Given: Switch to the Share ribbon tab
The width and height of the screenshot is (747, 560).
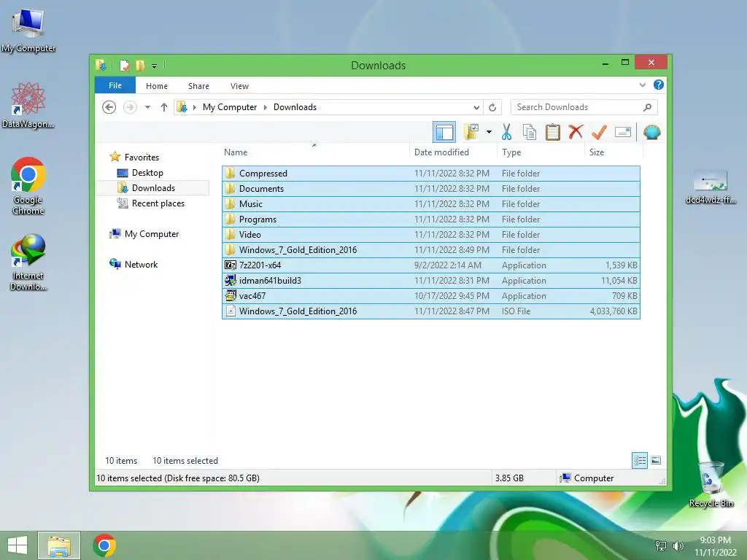Looking at the screenshot, I should tap(198, 86).
